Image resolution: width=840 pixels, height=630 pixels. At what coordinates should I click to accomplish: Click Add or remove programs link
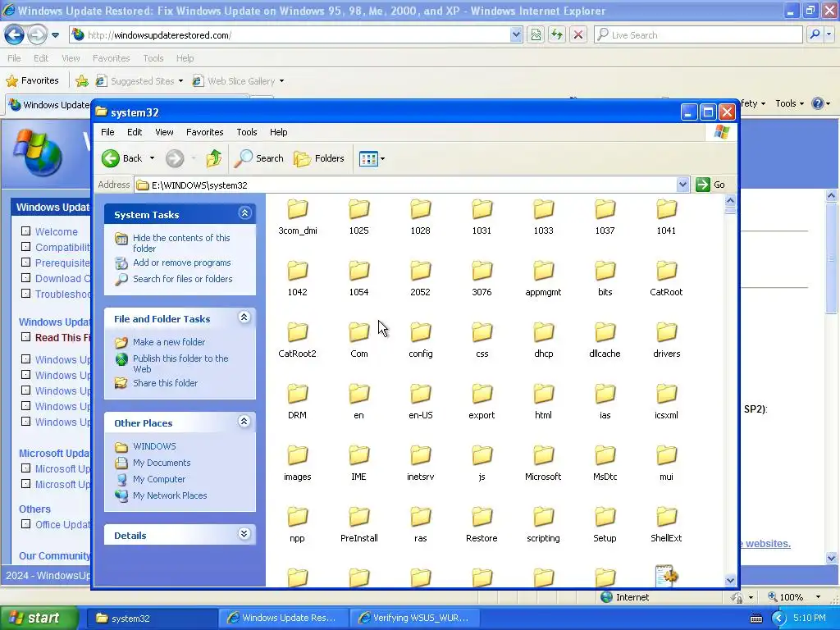click(x=181, y=262)
